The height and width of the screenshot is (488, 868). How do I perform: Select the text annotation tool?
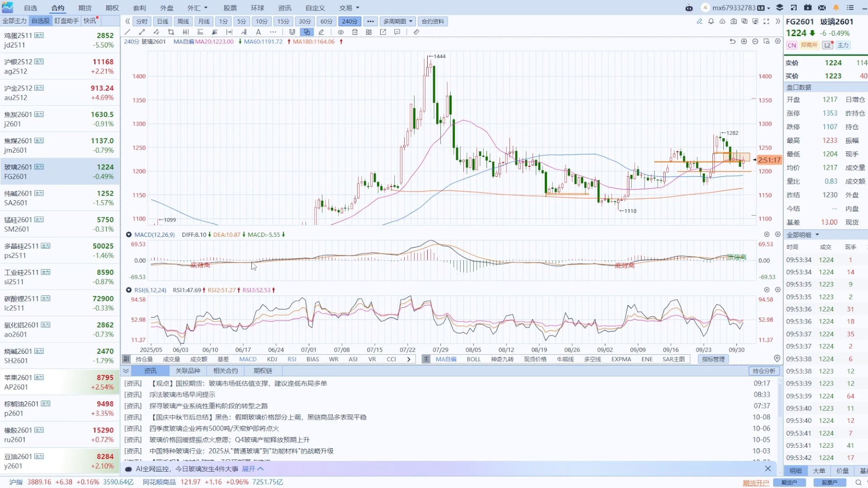pos(258,32)
